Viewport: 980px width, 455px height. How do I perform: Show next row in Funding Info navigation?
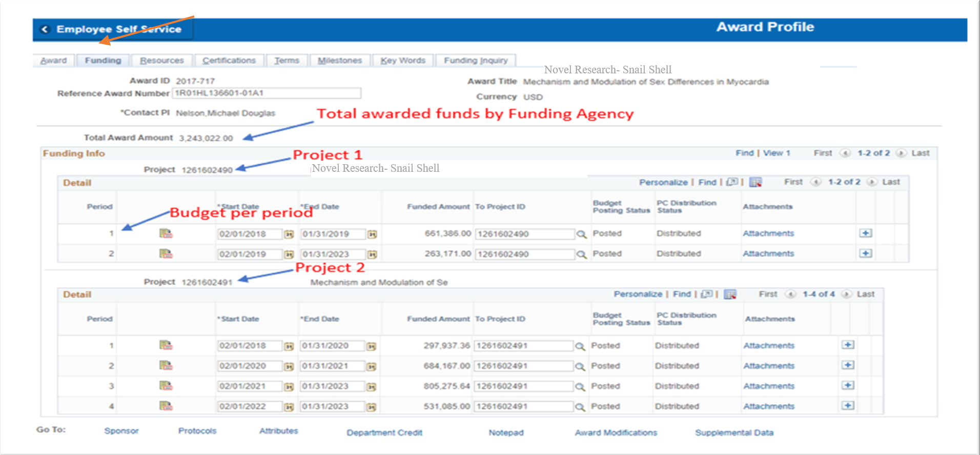coord(901,153)
